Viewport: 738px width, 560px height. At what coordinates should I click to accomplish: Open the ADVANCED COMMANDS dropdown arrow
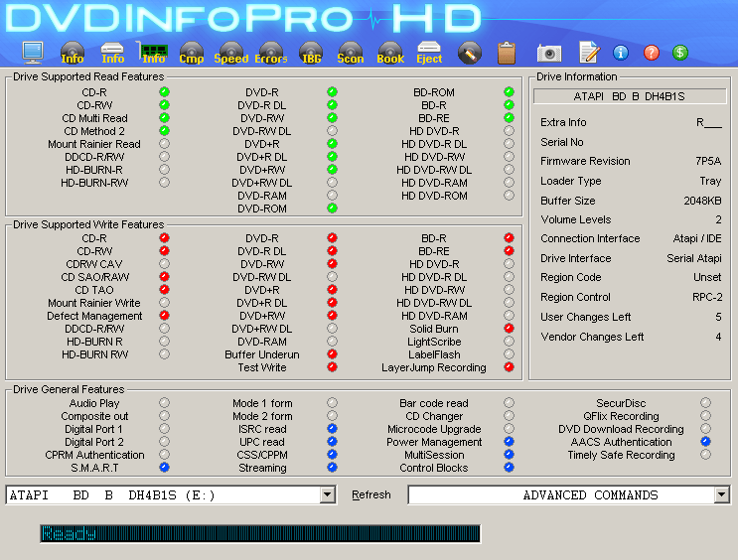[721, 494]
